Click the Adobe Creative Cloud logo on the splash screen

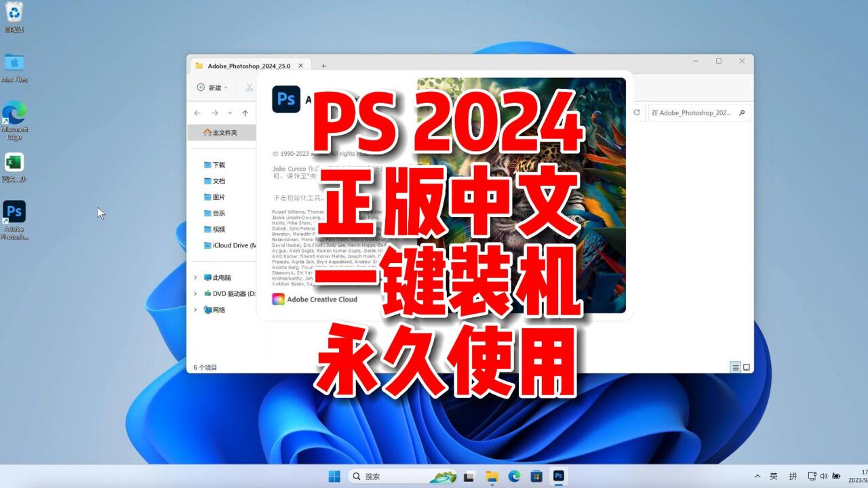pyautogui.click(x=277, y=299)
